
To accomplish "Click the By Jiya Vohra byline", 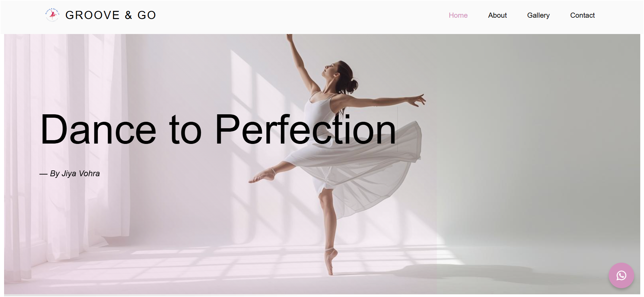I will click(x=70, y=174).
